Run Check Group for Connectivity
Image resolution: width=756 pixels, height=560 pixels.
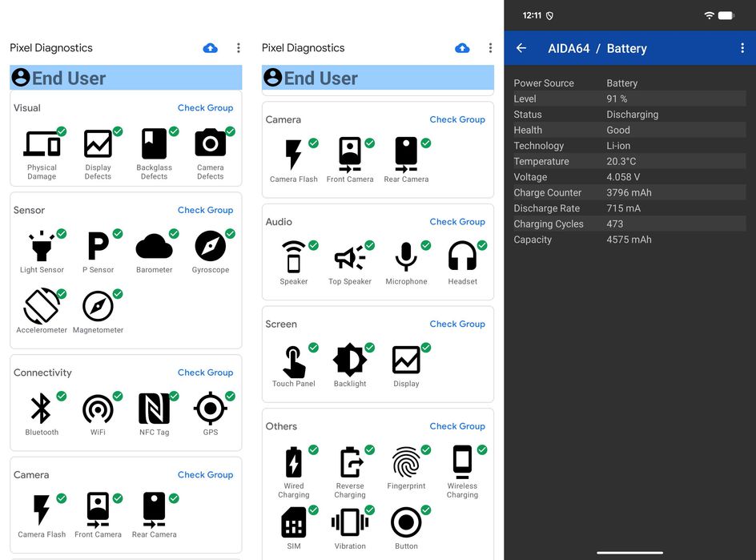tap(205, 373)
